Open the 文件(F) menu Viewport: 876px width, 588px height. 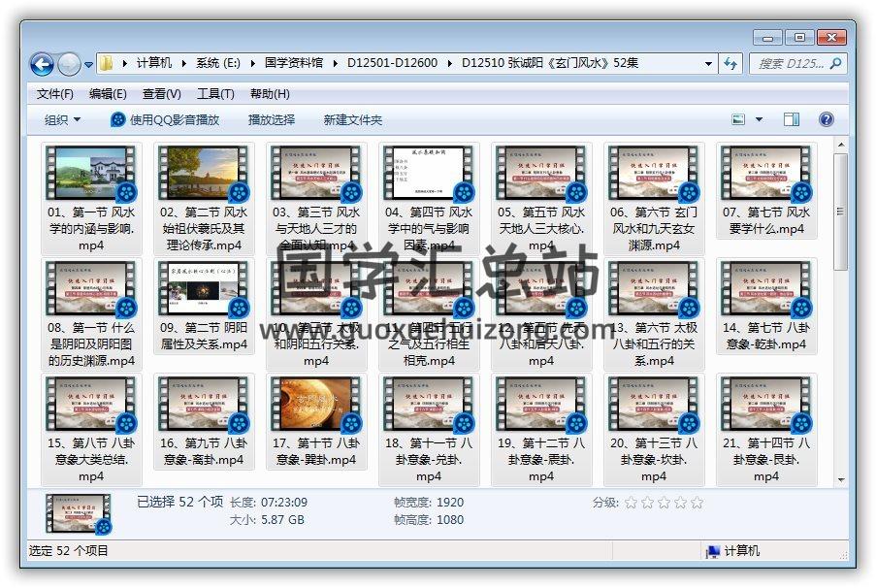[55, 94]
